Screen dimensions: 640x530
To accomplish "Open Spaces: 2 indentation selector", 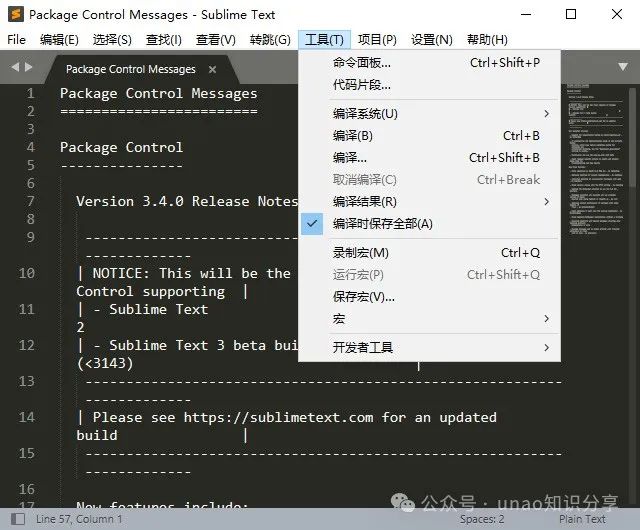I will pyautogui.click(x=482, y=519).
